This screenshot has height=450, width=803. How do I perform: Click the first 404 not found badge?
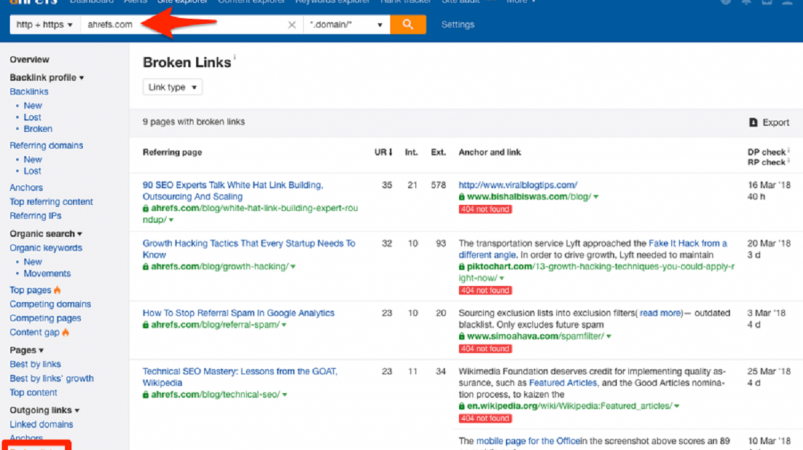pos(485,209)
